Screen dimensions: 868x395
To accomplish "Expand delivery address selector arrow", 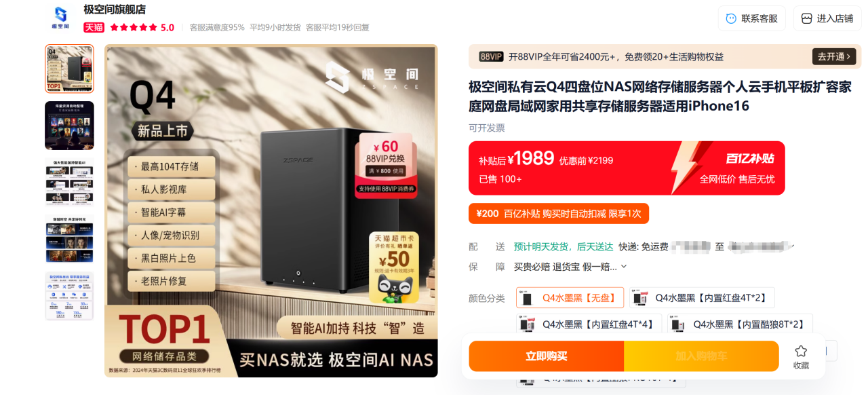I will (x=791, y=246).
